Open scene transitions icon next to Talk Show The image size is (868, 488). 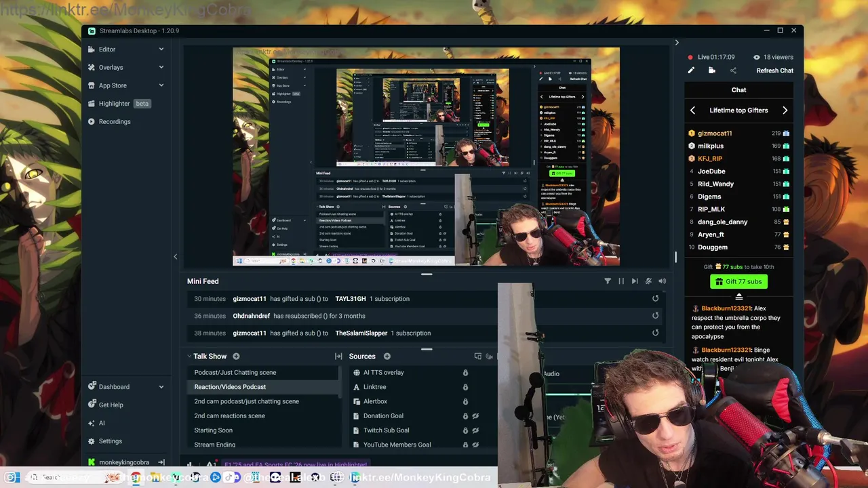coord(338,357)
